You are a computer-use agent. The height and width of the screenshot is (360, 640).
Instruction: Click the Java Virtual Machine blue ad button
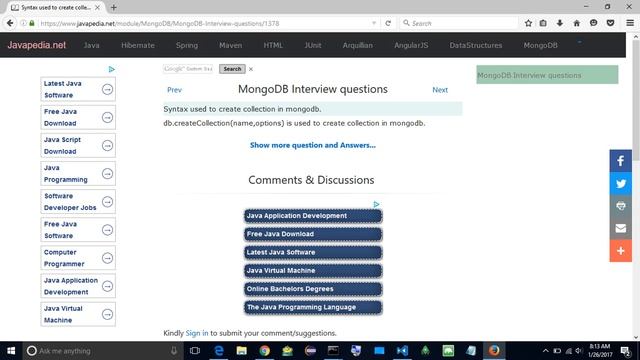coord(313,271)
